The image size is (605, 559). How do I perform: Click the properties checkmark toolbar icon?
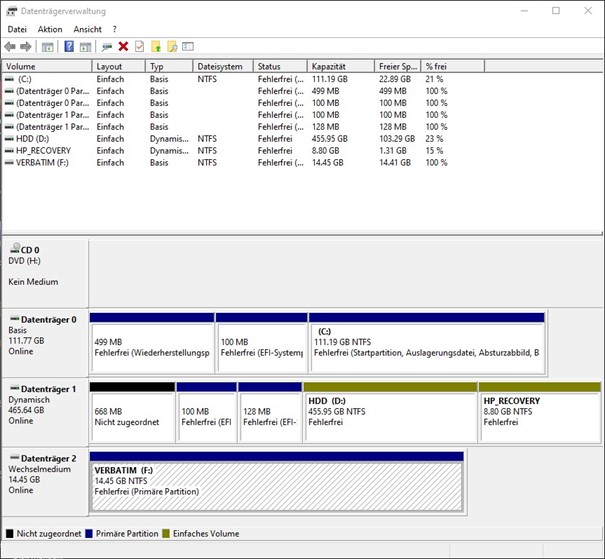[x=139, y=46]
